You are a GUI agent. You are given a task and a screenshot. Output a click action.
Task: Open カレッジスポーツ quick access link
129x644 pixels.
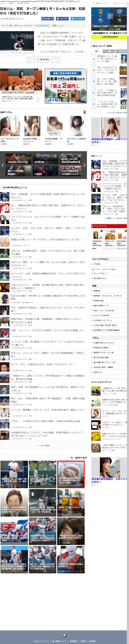click(x=100, y=274)
